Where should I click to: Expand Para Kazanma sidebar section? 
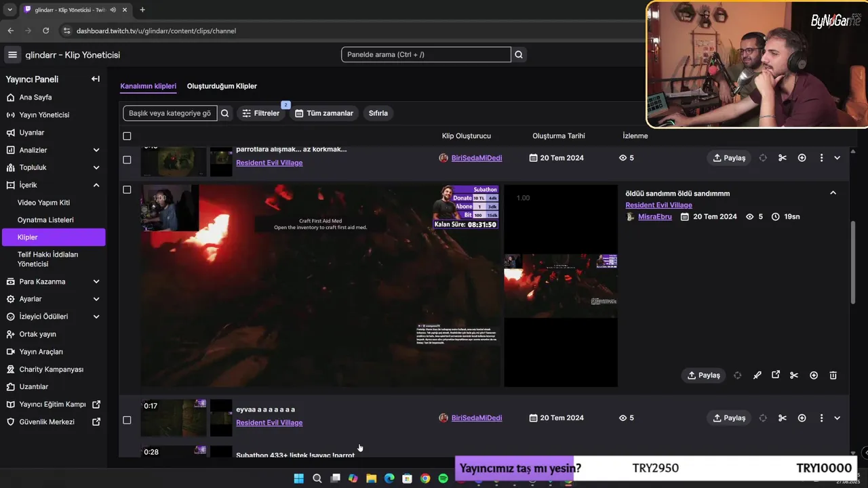tap(96, 281)
